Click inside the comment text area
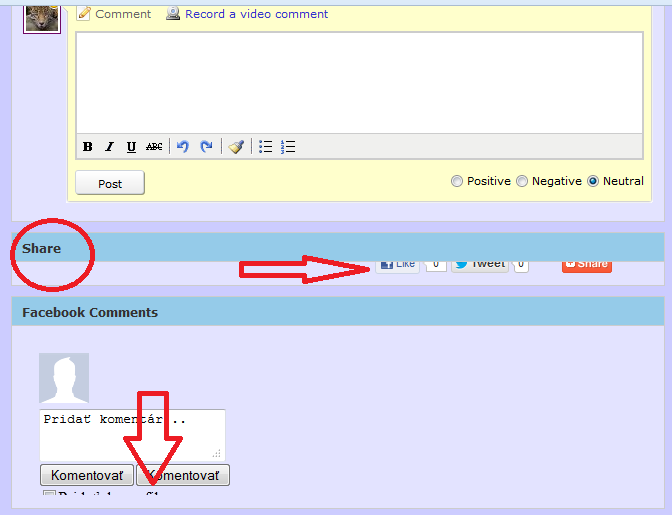Image resolution: width=672 pixels, height=515 pixels. [360, 83]
